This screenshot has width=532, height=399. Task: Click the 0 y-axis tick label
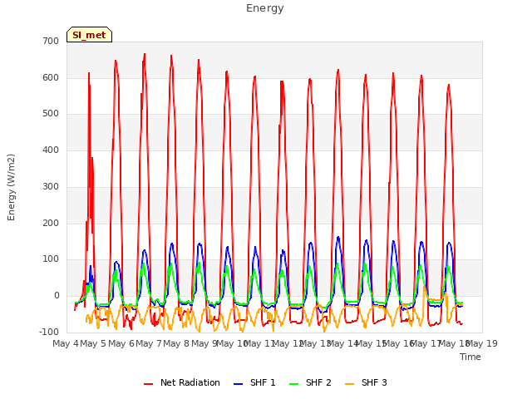coord(57,296)
